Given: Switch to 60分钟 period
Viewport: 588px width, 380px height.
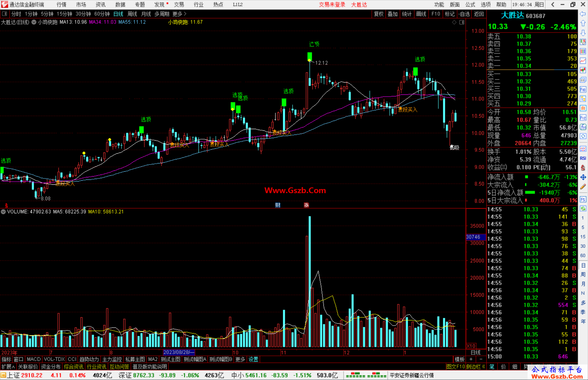Looking at the screenshot, I should 102,14.
